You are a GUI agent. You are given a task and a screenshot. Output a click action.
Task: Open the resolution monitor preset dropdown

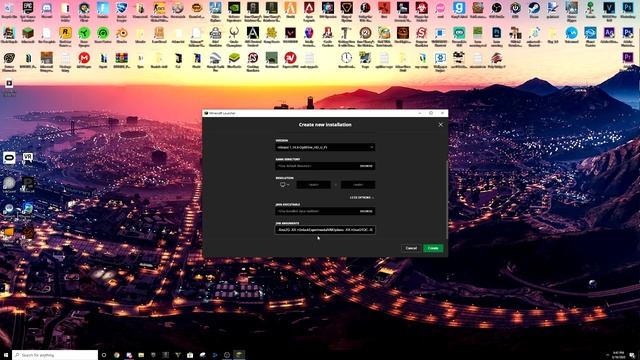pos(284,185)
